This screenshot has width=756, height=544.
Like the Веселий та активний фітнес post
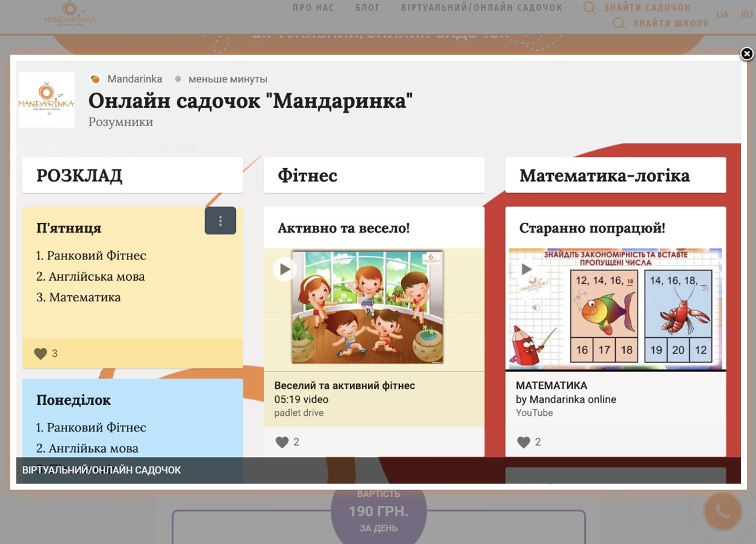(x=282, y=442)
